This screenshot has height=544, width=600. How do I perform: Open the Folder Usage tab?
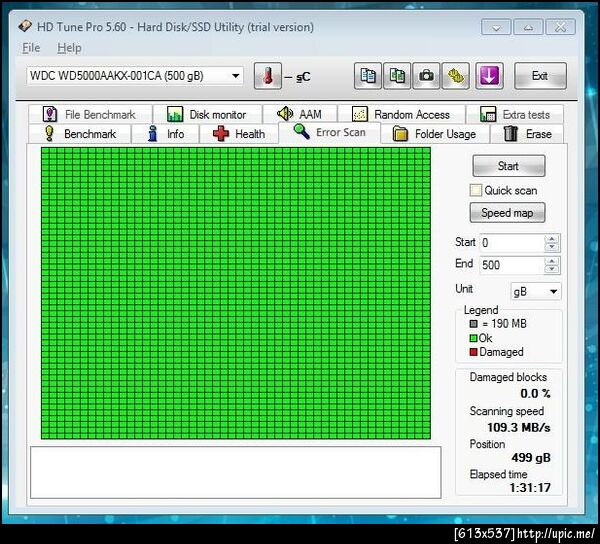pos(435,134)
